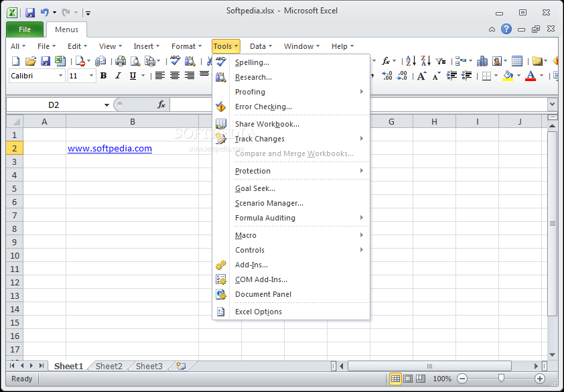The height and width of the screenshot is (392, 564).
Task: Click the New blank workbook icon
Action: click(15, 61)
